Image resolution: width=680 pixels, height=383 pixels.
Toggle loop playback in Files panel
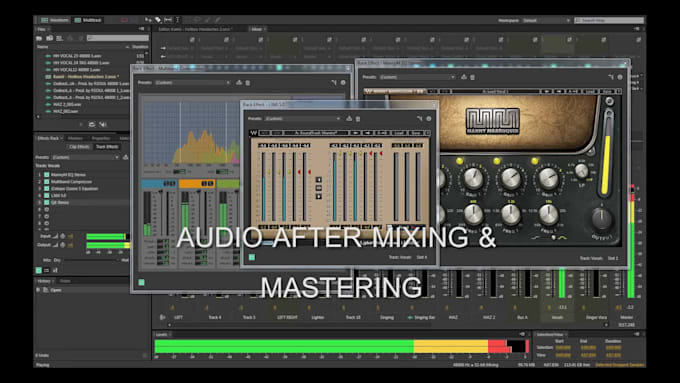click(x=92, y=124)
